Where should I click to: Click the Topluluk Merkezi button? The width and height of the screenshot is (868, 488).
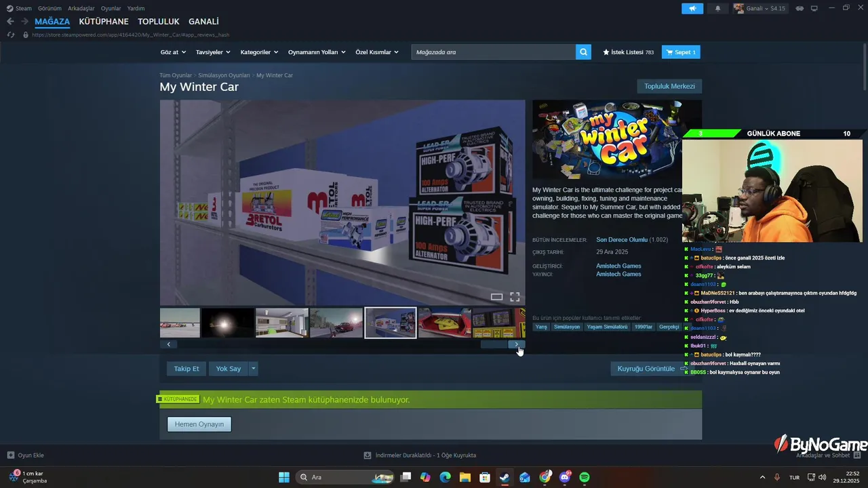tap(669, 86)
